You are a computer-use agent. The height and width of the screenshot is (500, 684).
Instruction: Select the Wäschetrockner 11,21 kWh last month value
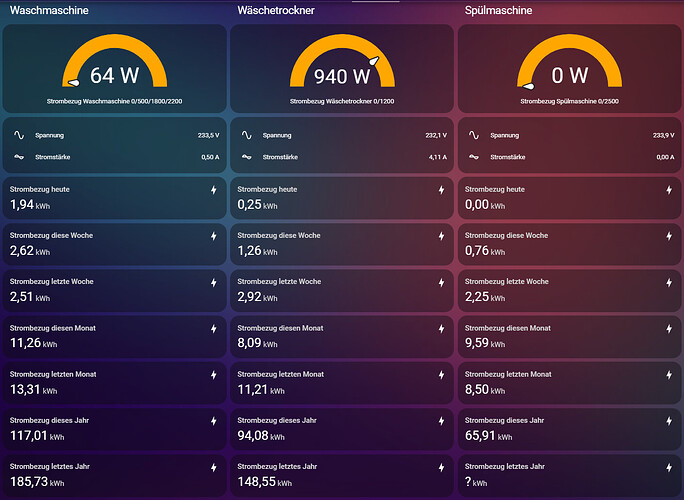(x=261, y=390)
